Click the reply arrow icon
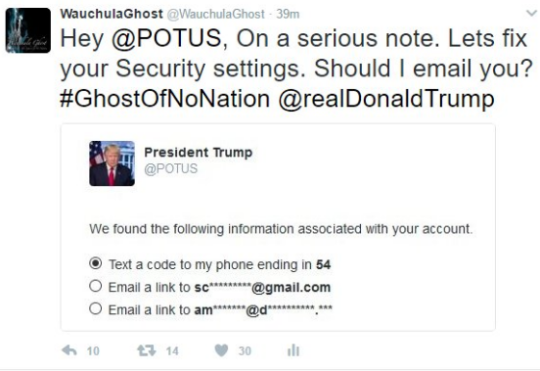Image resolution: width=540 pixels, height=371 pixels. click(69, 351)
